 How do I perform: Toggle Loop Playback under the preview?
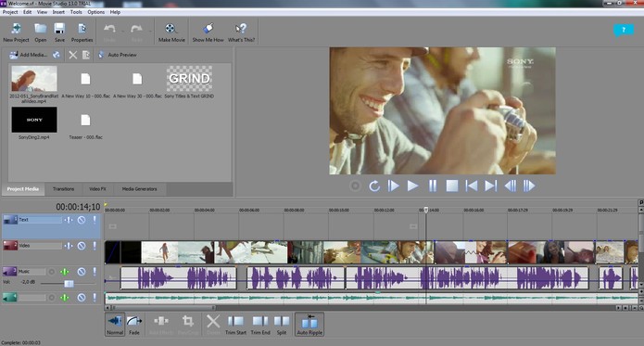(x=374, y=186)
